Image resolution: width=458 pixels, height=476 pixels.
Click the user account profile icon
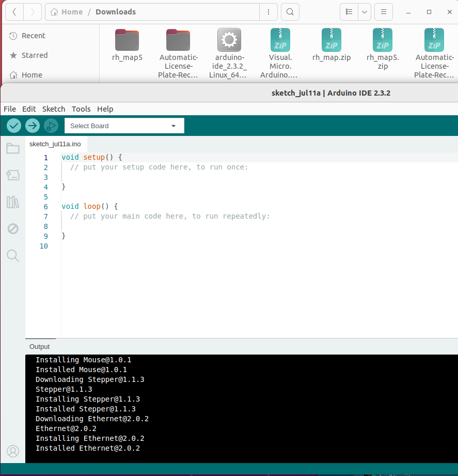point(13,451)
